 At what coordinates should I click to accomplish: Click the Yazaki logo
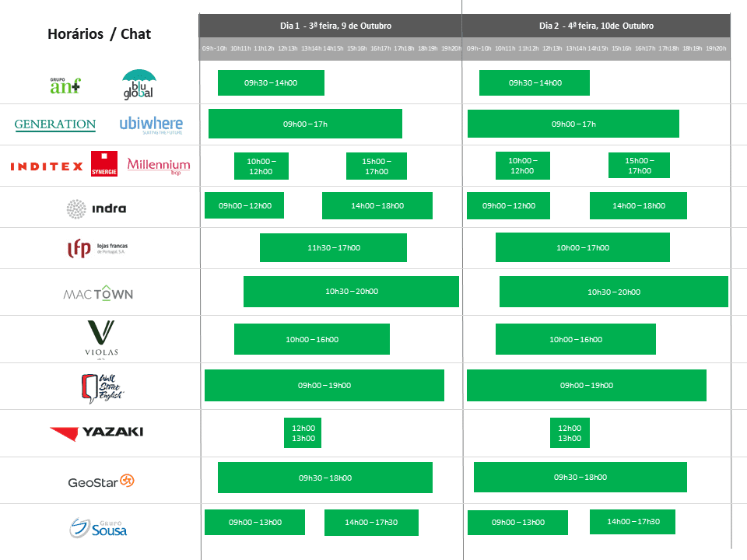tap(96, 432)
